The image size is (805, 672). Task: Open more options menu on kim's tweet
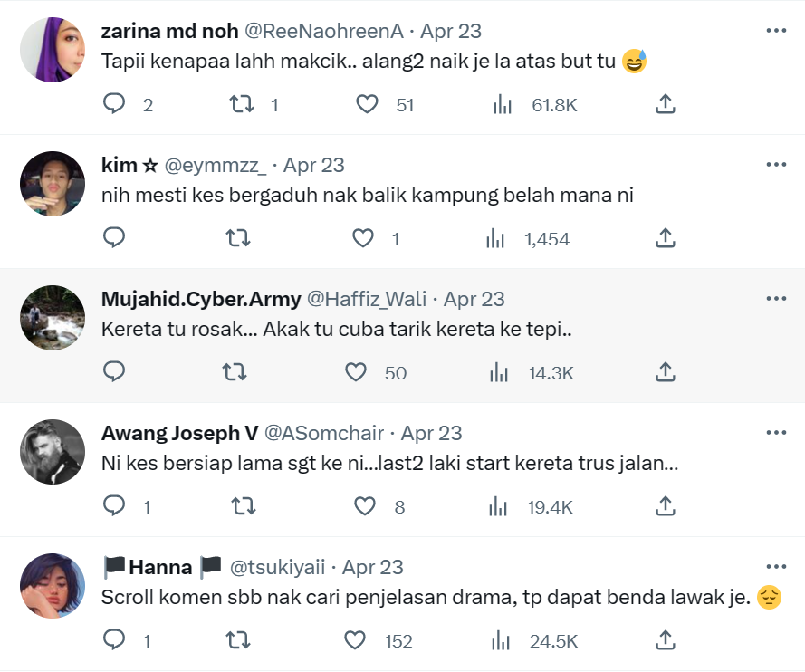tap(776, 164)
